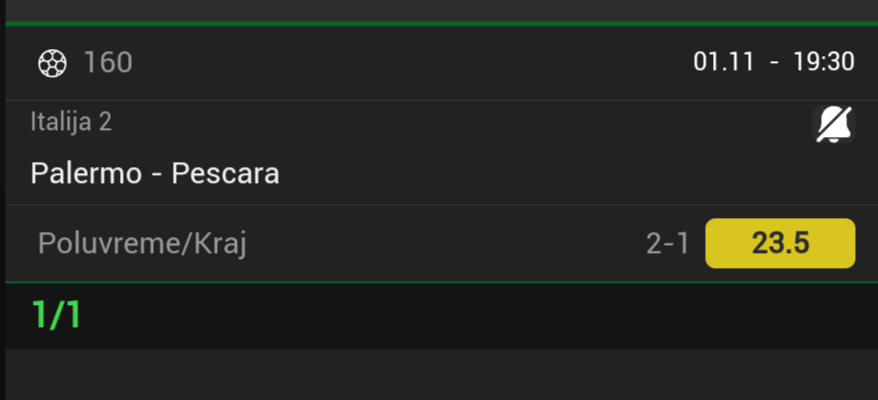
Task: Click the Pescara team name
Action: 225,174
